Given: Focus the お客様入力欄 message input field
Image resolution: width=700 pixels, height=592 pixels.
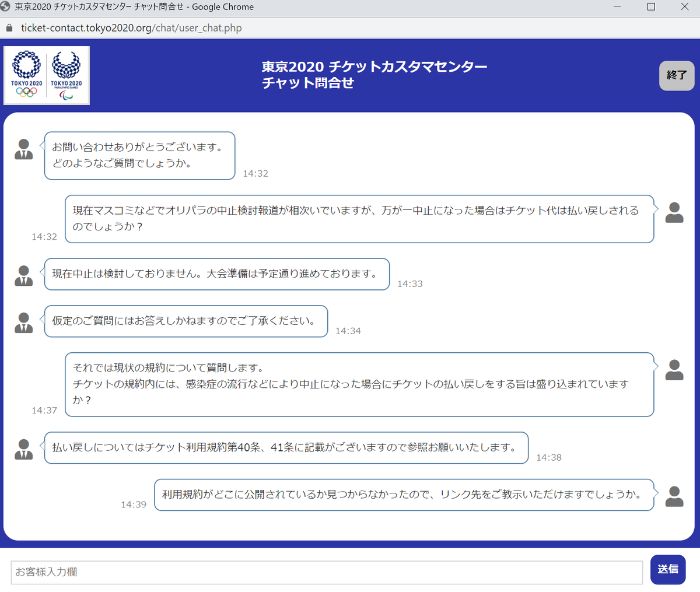Looking at the screenshot, I should 327,572.
